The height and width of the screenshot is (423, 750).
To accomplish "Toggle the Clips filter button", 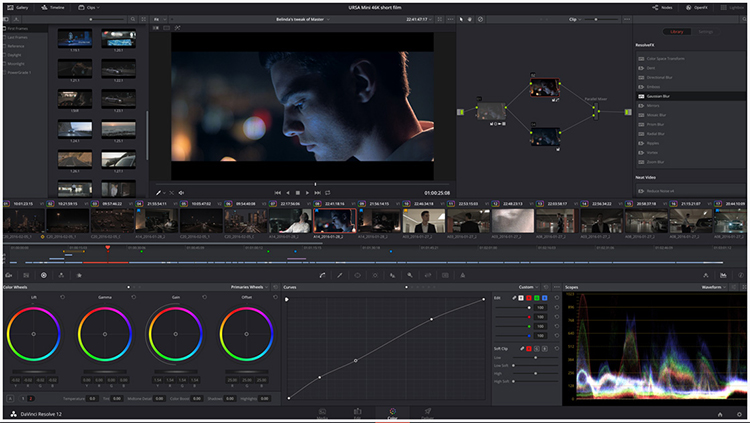I will [87, 8].
